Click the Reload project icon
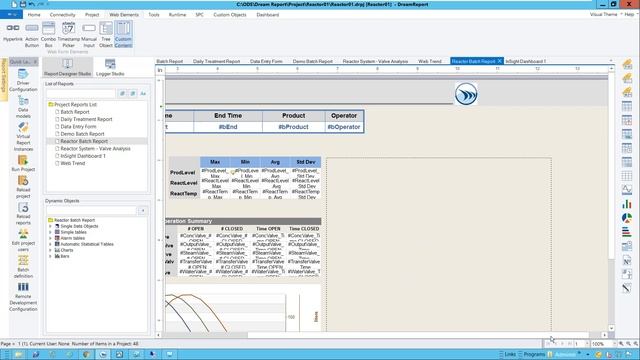Image resolution: width=640 pixels, height=360 pixels. pos(23,187)
